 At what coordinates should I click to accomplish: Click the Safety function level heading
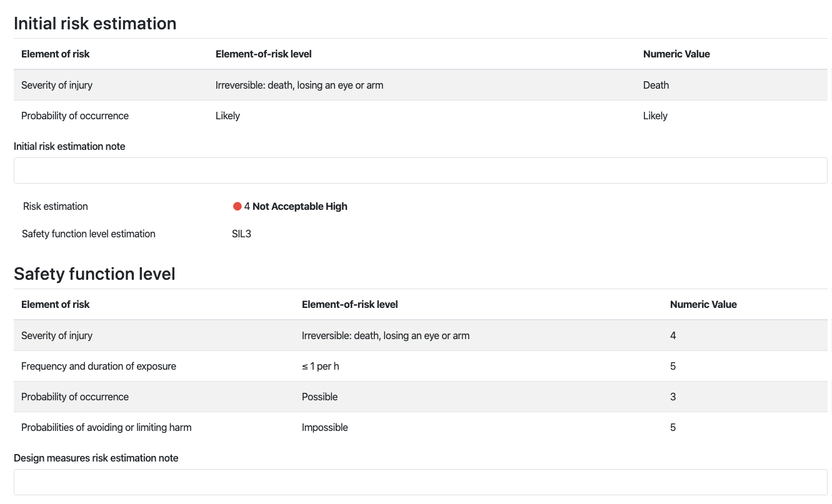click(x=94, y=274)
